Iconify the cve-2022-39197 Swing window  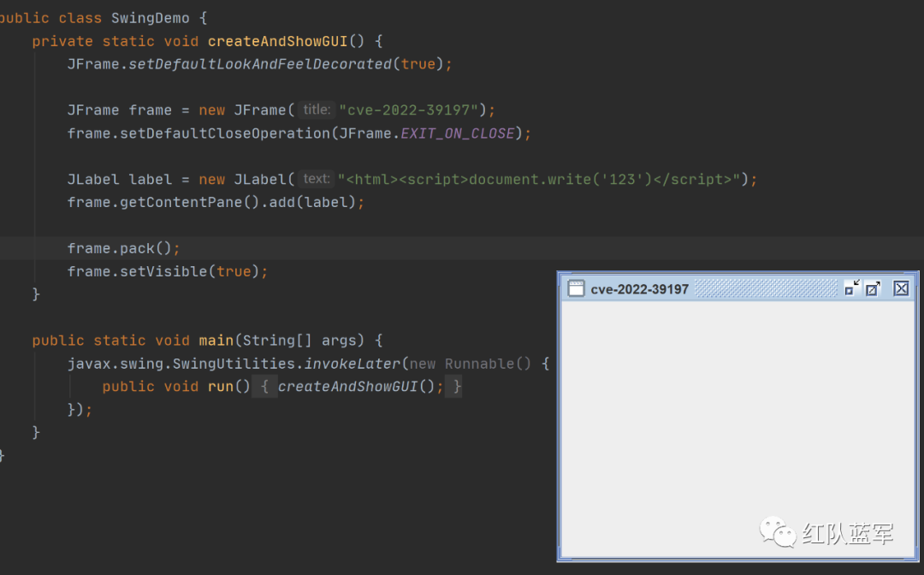(851, 288)
